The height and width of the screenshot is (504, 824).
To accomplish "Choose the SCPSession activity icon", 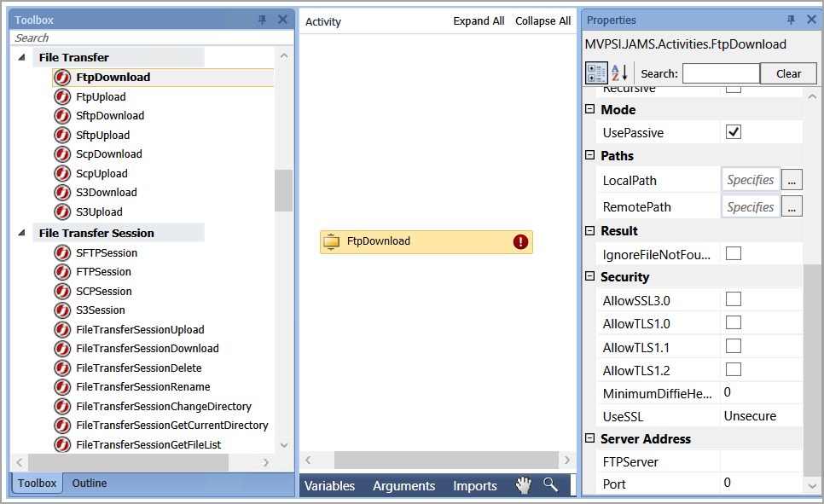I will pos(62,291).
